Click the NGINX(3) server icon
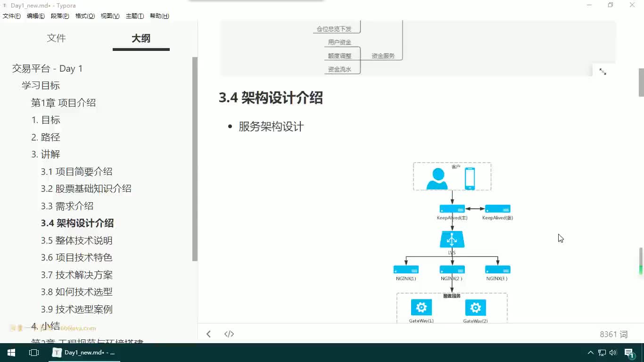Viewport: 644px width, 362px height. click(497, 270)
